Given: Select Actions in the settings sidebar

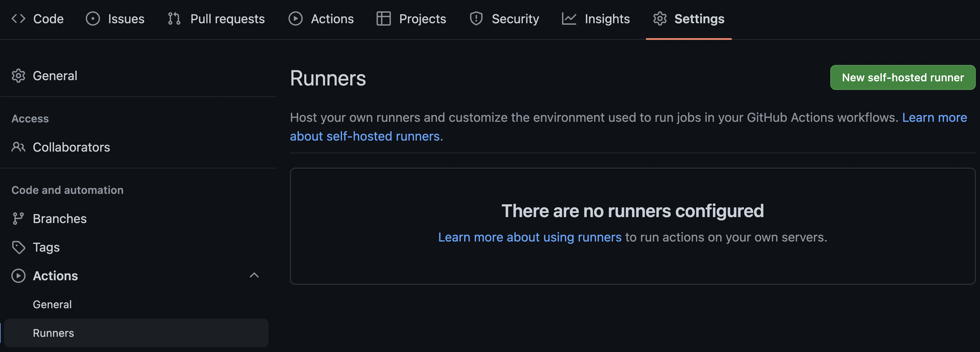Looking at the screenshot, I should pyautogui.click(x=136, y=276).
